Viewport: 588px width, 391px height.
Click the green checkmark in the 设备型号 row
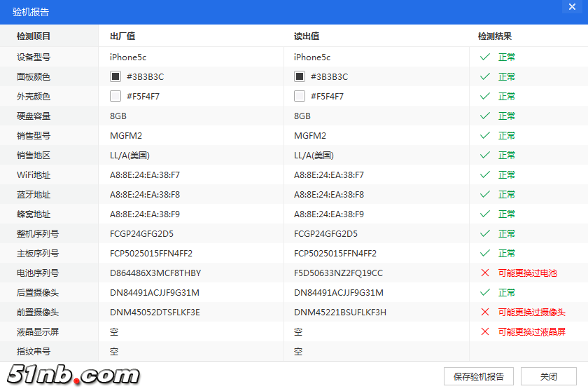[x=484, y=57]
